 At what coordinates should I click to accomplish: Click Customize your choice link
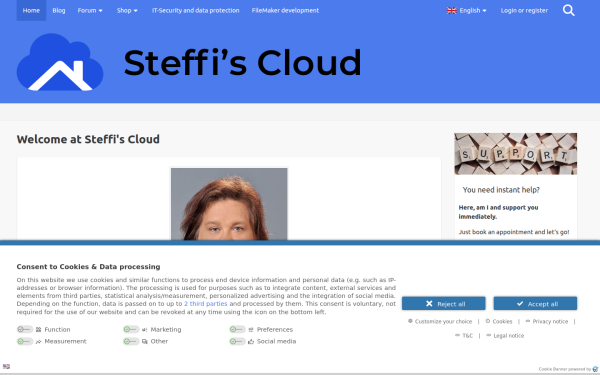440,321
